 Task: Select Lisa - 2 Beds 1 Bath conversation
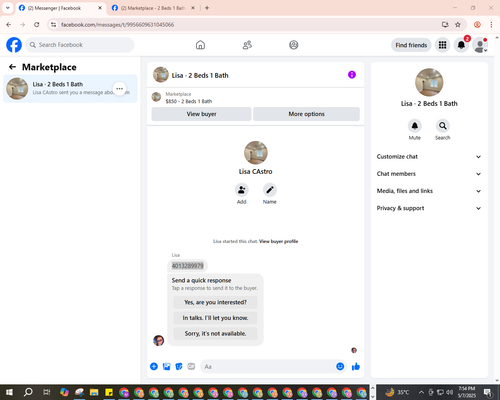70,89
